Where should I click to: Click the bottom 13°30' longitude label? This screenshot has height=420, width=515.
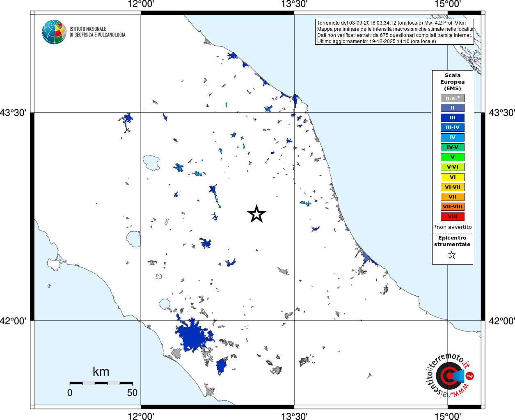[x=294, y=416]
